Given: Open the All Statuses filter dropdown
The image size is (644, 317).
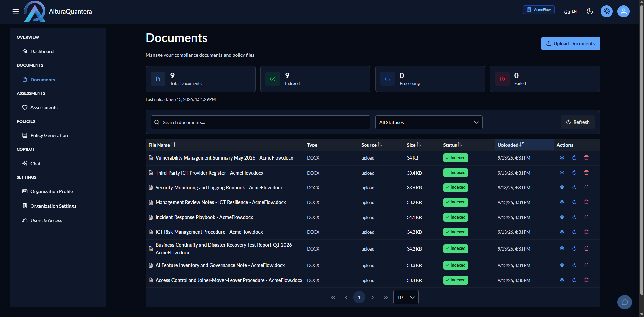Looking at the screenshot, I should tap(429, 122).
